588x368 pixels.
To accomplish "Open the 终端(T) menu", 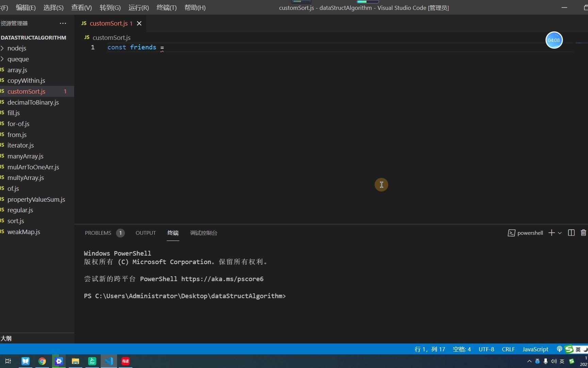I will click(x=166, y=7).
